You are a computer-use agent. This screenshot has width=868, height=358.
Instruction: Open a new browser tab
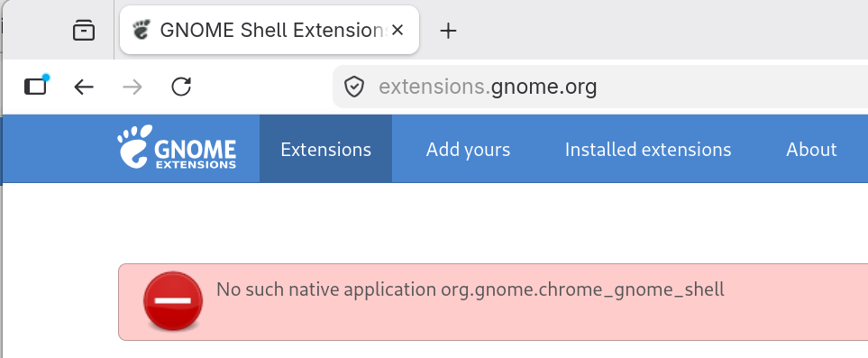(x=448, y=31)
